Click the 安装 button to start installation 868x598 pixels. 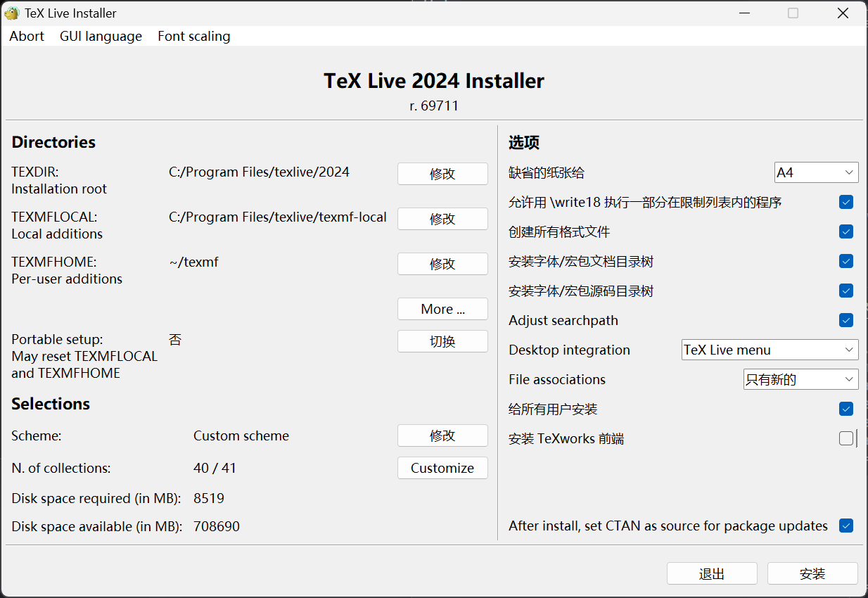pyautogui.click(x=812, y=573)
